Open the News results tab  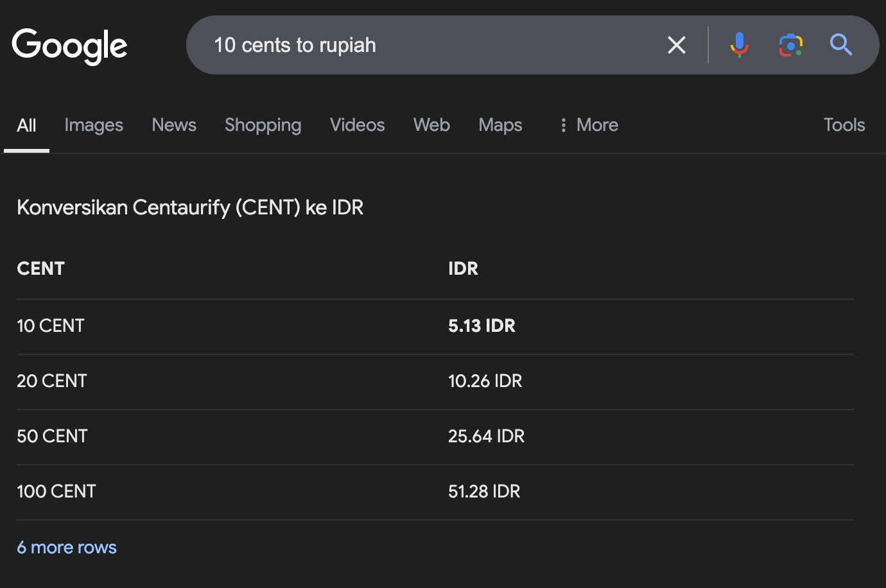tap(174, 125)
